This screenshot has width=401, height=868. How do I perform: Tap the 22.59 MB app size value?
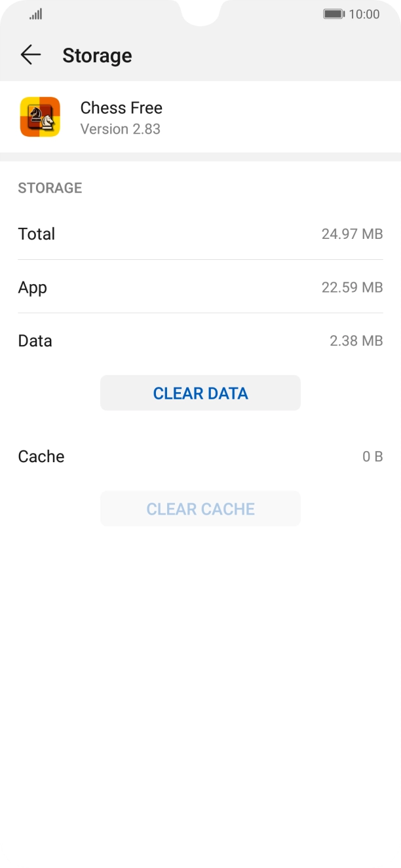pyautogui.click(x=352, y=287)
